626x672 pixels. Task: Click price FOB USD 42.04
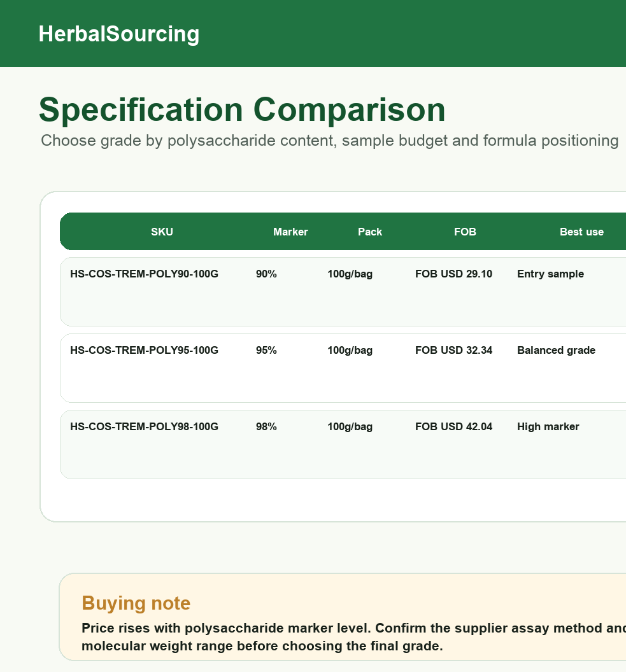coord(453,426)
